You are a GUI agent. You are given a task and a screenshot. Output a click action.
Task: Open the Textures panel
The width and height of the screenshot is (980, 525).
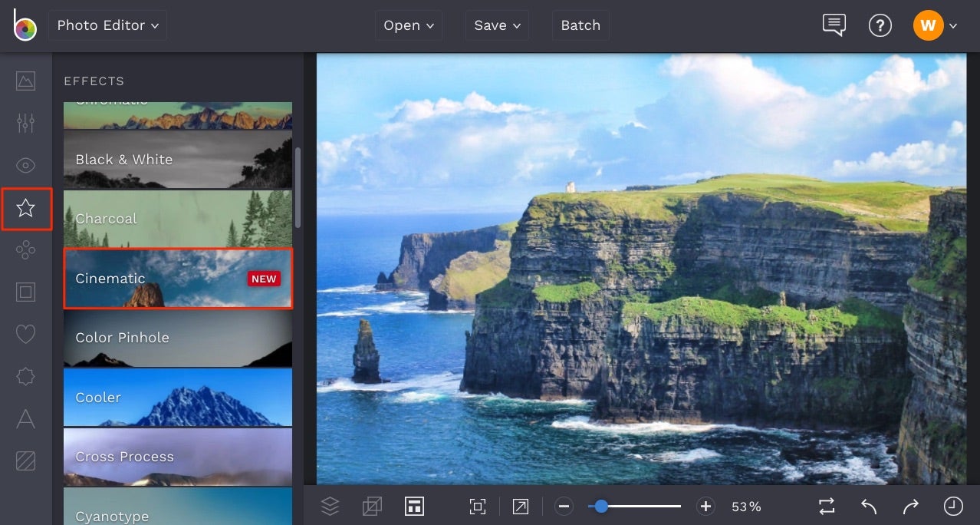coord(25,461)
